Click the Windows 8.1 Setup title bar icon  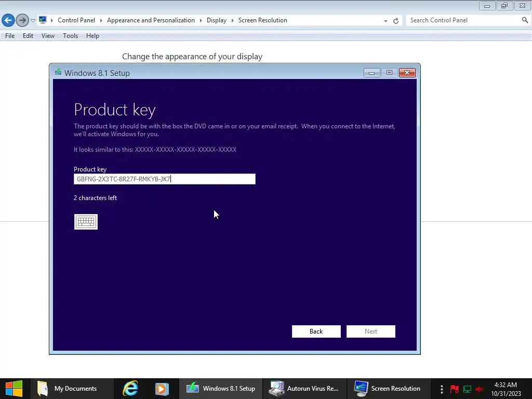58,72
